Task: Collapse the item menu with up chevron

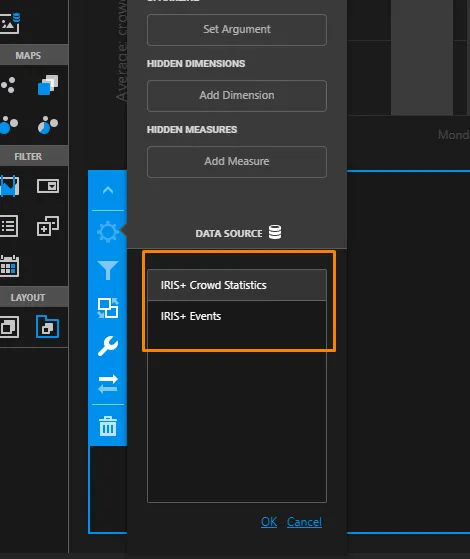Action: (x=108, y=190)
